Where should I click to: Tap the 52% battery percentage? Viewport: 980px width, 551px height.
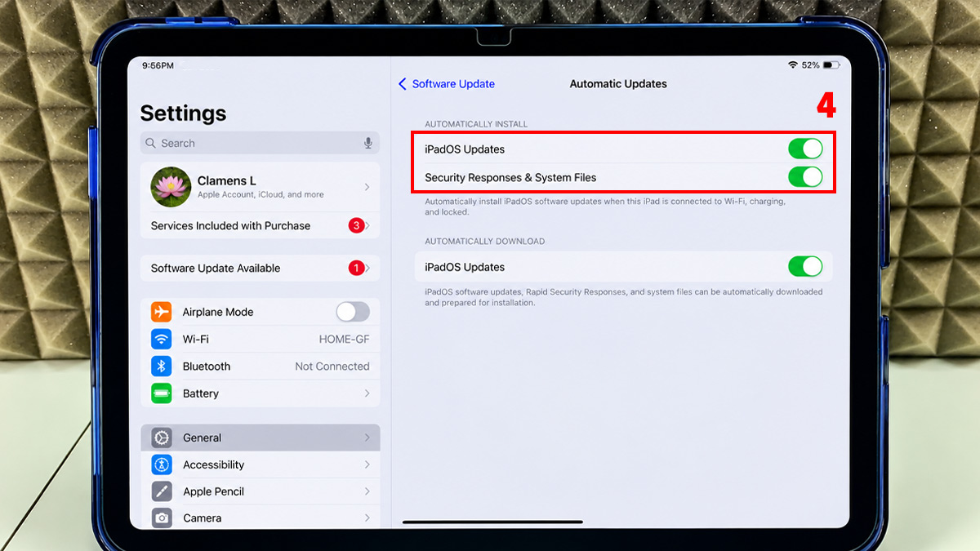click(810, 64)
